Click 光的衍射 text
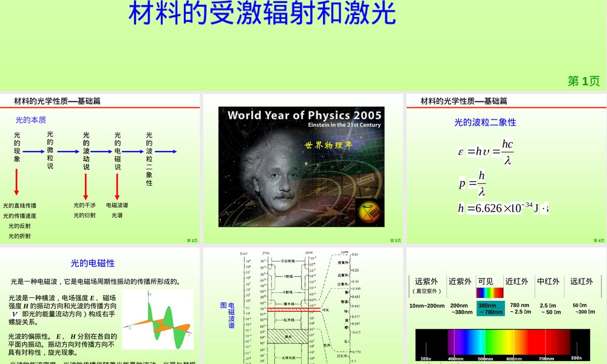Image resolution: width=607 pixels, height=364 pixels. [84, 215]
